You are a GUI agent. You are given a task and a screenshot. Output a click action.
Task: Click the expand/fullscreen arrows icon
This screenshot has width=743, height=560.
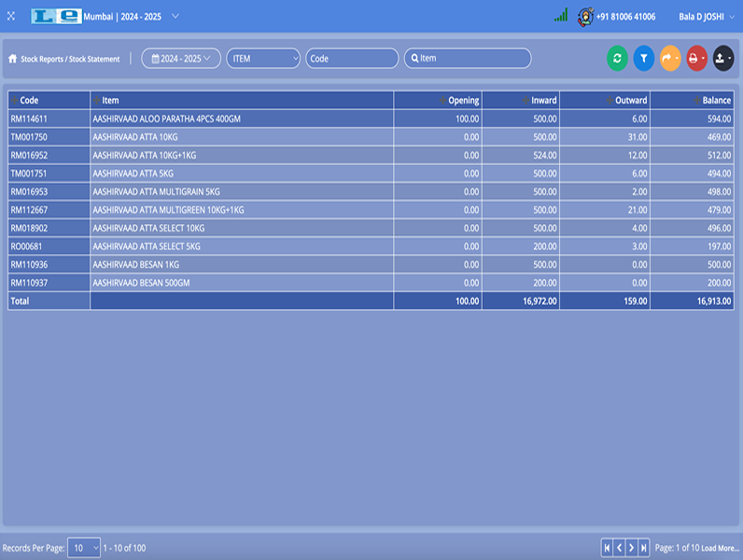pyautogui.click(x=11, y=16)
